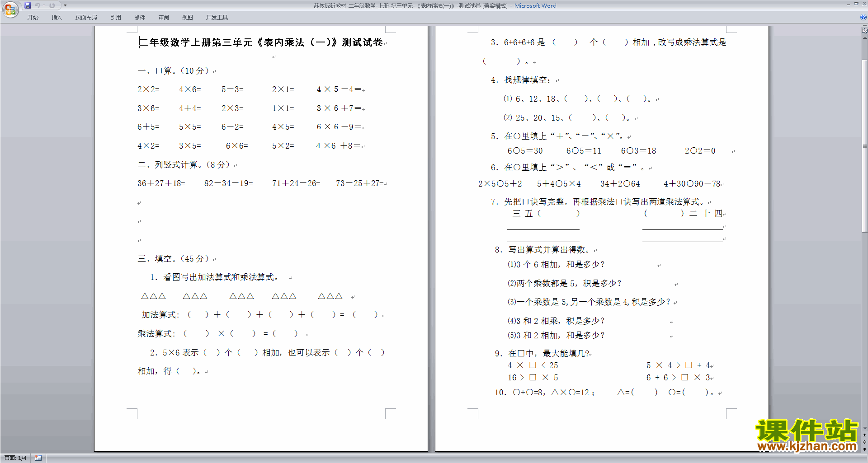Click the line (4)3 和 2 相乘,积是多少?
Image resolution: width=868 pixels, height=463 pixels.
556,321
